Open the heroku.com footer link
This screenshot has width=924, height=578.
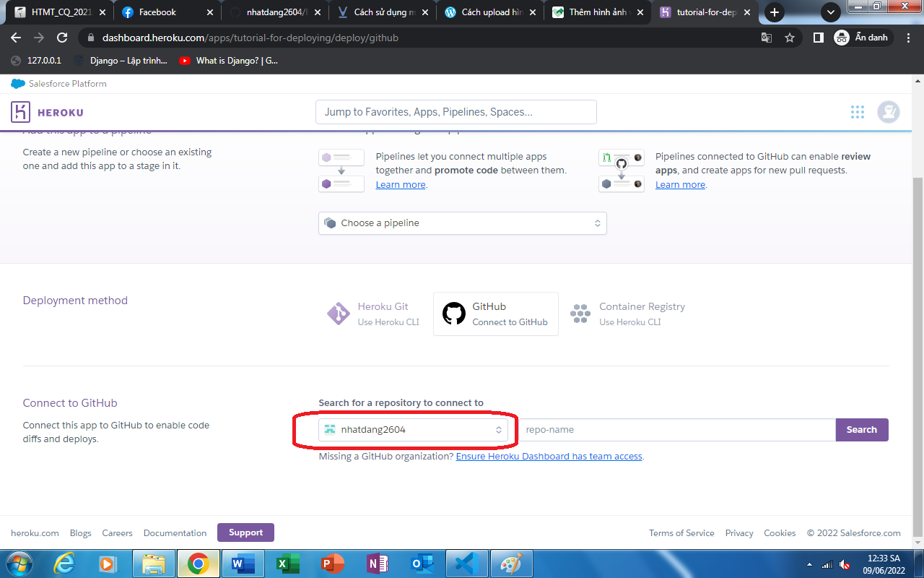click(x=35, y=533)
